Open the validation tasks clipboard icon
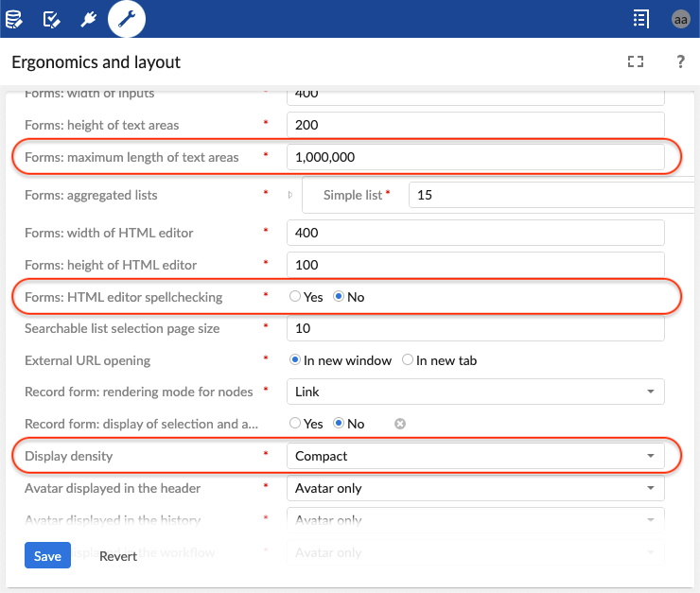 coord(53,19)
